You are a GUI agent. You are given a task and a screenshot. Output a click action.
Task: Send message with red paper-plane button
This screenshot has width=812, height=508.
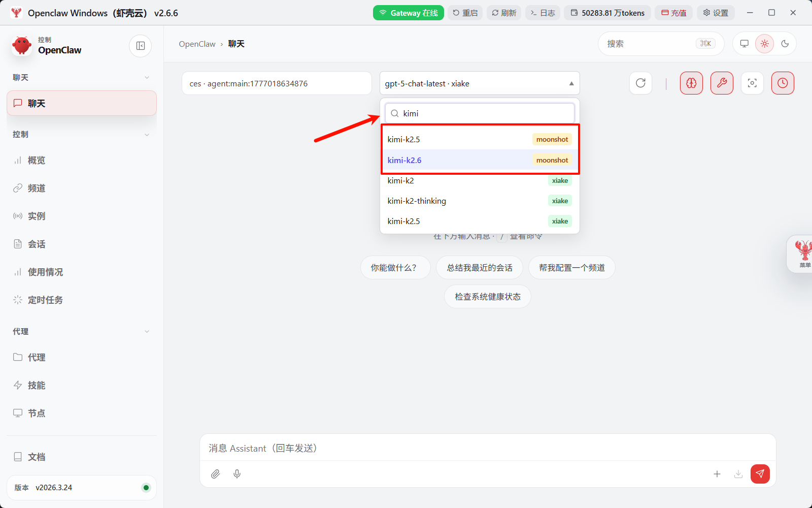(x=760, y=474)
